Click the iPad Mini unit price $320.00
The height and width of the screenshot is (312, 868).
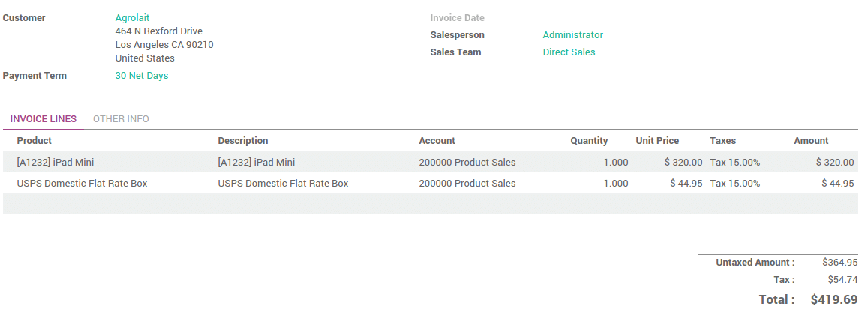683,162
